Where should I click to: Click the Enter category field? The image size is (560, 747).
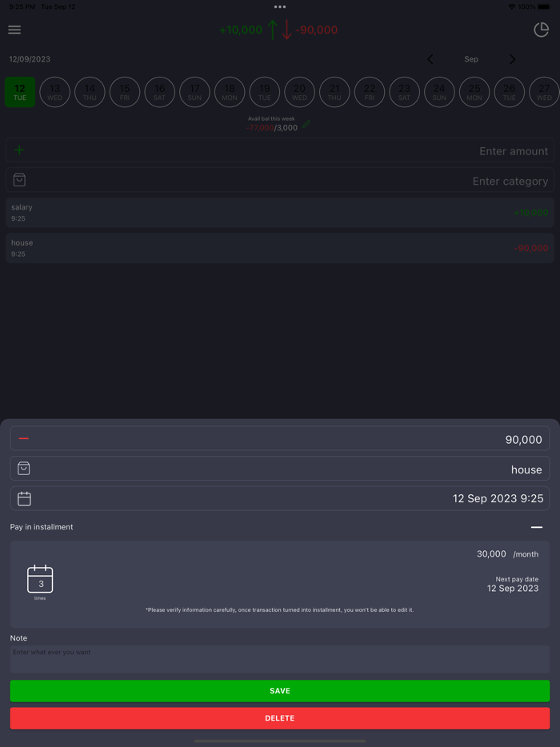(280, 180)
